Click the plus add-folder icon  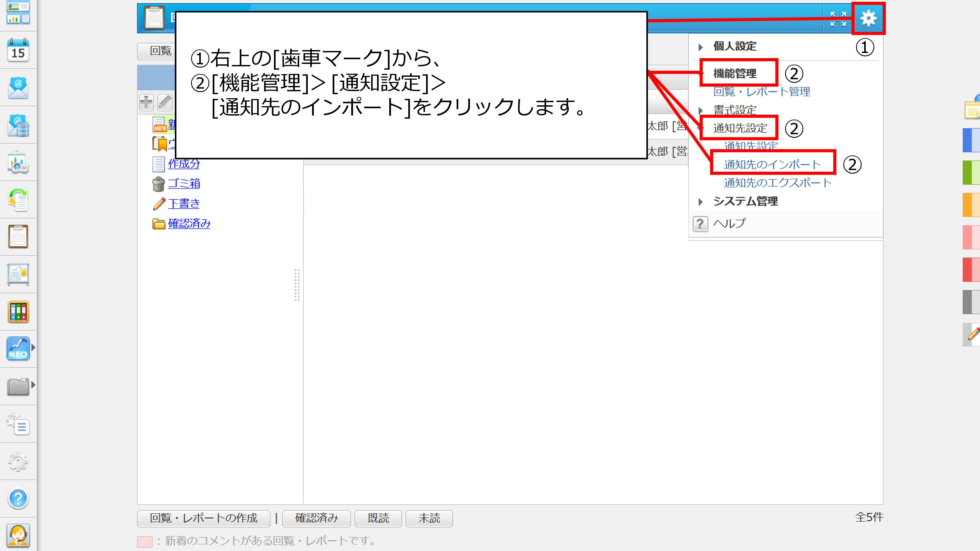pos(147,102)
